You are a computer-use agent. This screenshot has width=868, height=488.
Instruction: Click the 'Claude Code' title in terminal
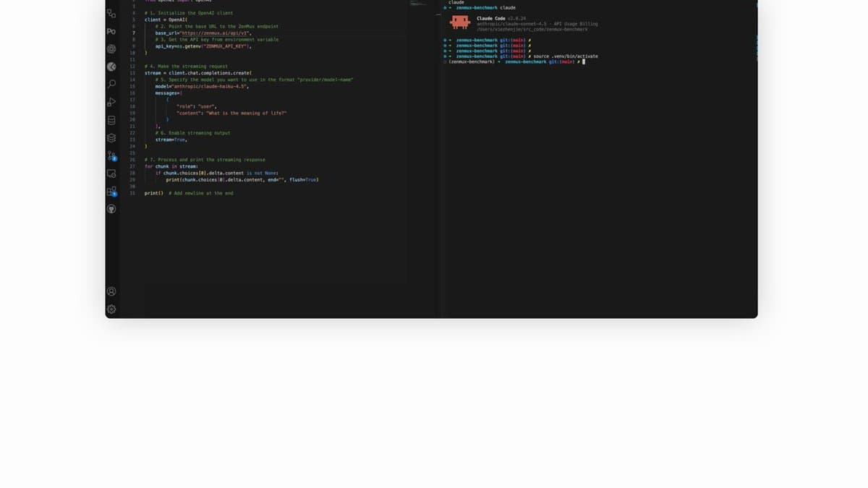click(x=491, y=18)
